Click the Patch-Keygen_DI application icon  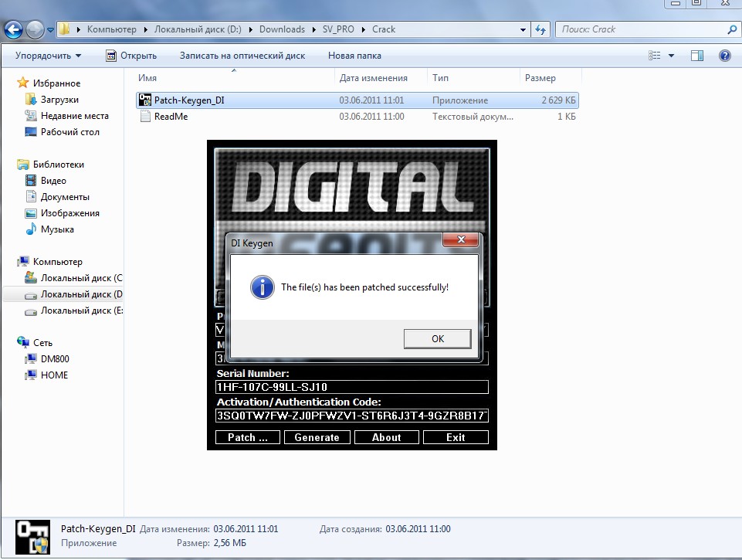tap(145, 100)
